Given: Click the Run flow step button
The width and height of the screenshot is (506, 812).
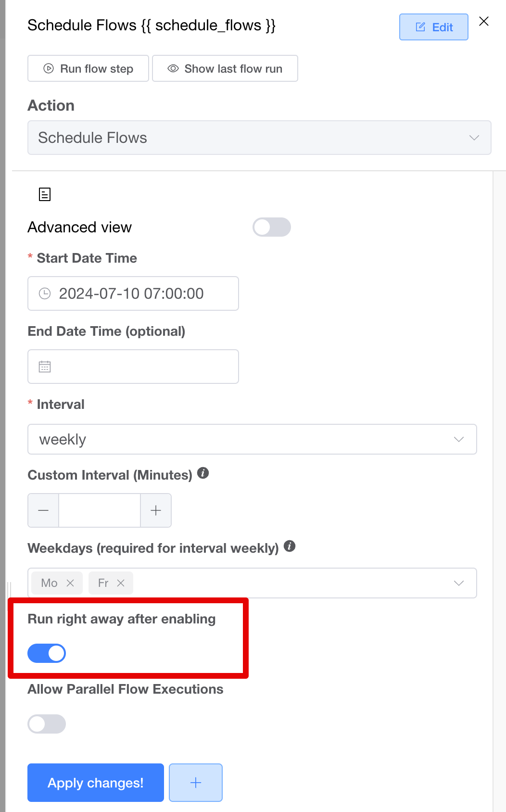Looking at the screenshot, I should pos(88,68).
